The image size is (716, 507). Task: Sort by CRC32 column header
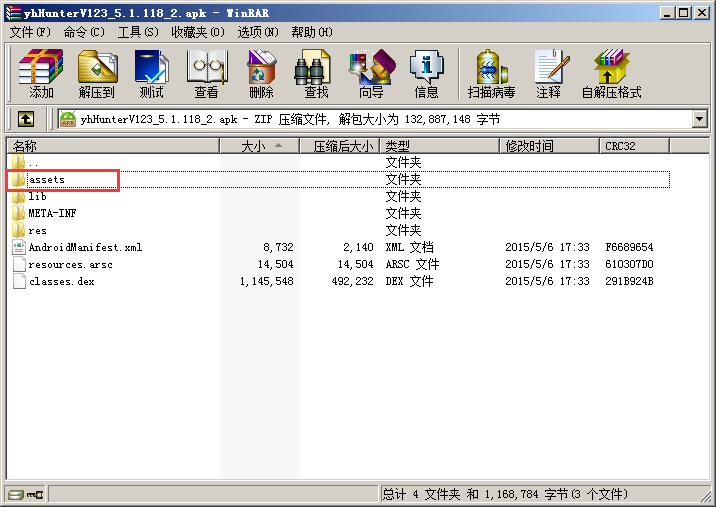(635, 146)
